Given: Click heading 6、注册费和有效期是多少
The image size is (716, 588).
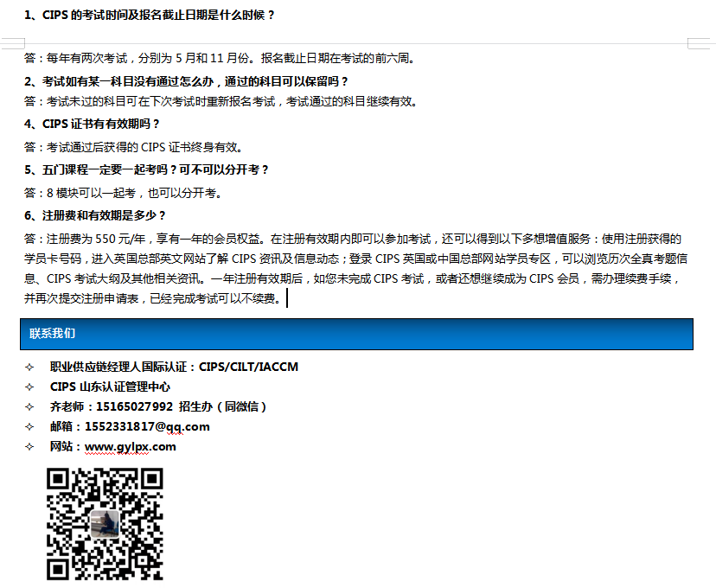Looking at the screenshot, I should 95,215.
